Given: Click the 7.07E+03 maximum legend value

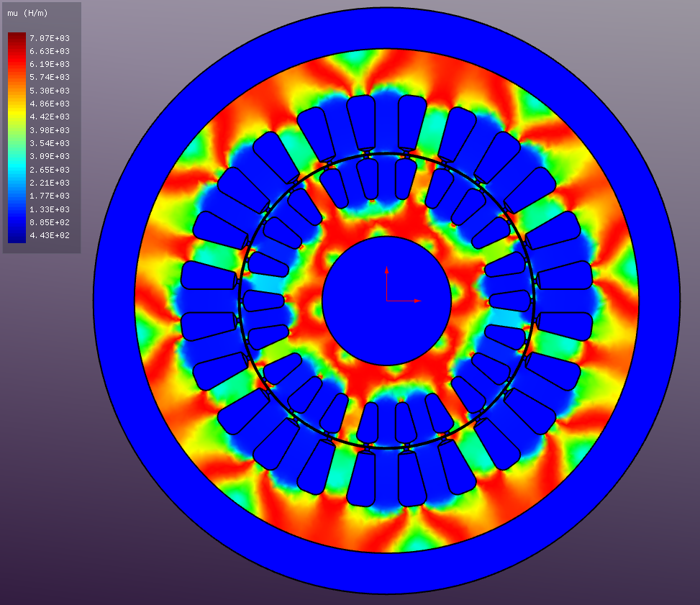Looking at the screenshot, I should click(x=50, y=38).
